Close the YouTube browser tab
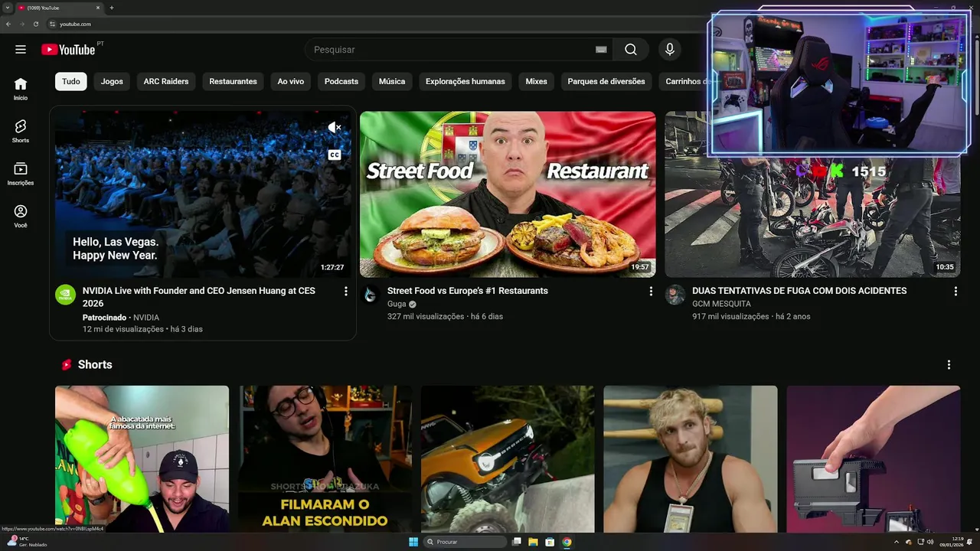This screenshot has height=551, width=980. [x=98, y=8]
